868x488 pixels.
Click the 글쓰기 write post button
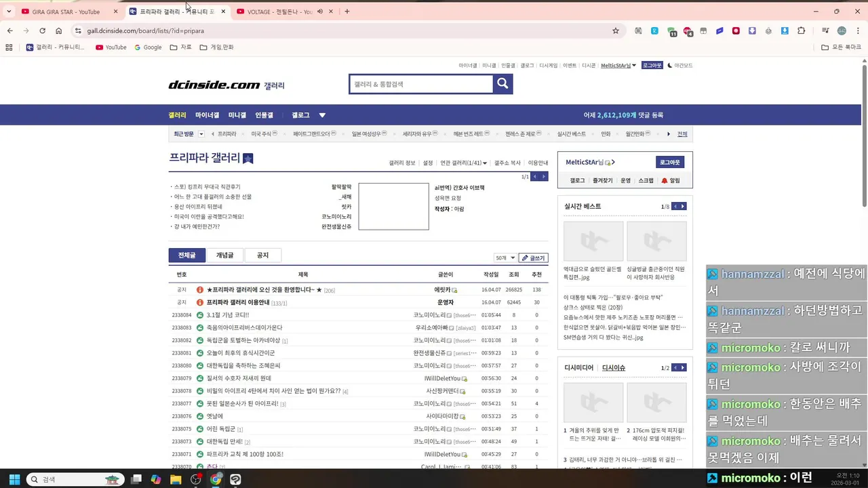coord(533,258)
